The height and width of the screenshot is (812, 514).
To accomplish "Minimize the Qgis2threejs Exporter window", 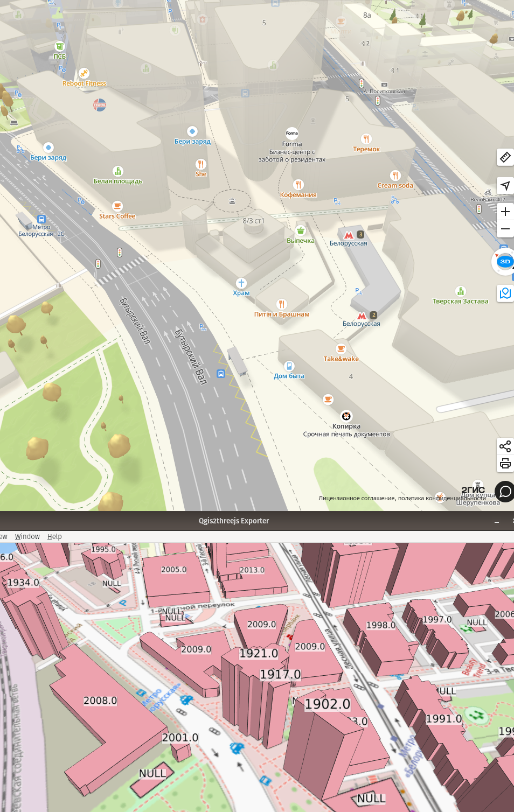I will coord(496,521).
